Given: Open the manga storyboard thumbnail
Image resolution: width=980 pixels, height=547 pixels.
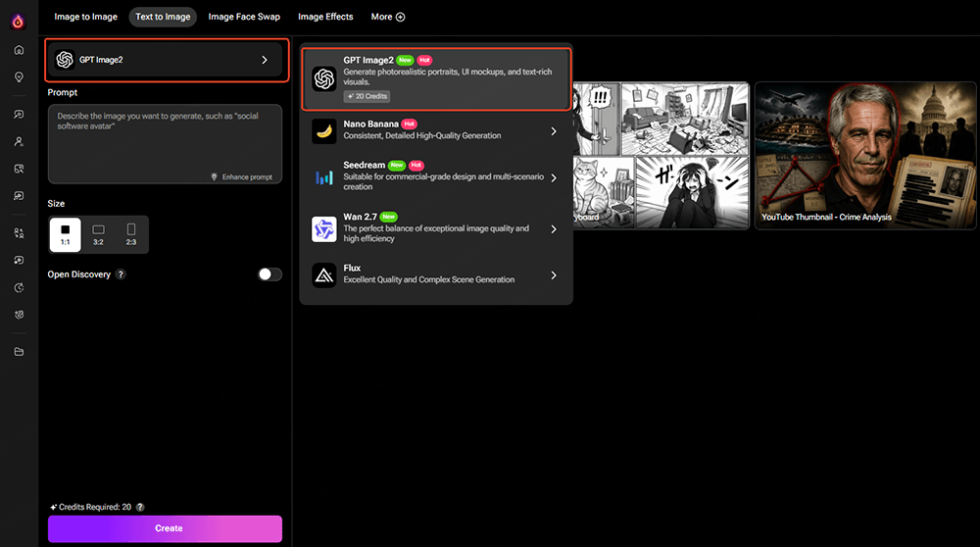Looking at the screenshot, I should (661, 156).
